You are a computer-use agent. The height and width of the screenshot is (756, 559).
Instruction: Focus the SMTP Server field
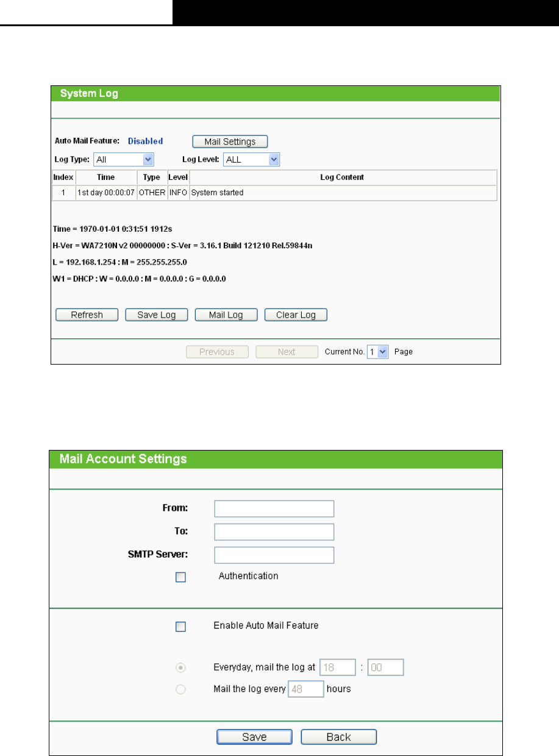coord(274,555)
